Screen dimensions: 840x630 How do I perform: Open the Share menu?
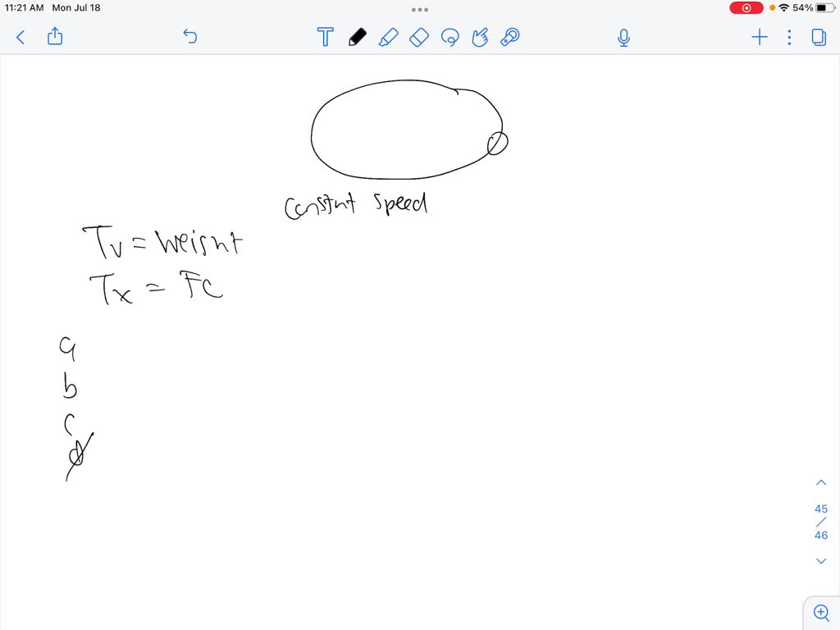tap(54, 37)
